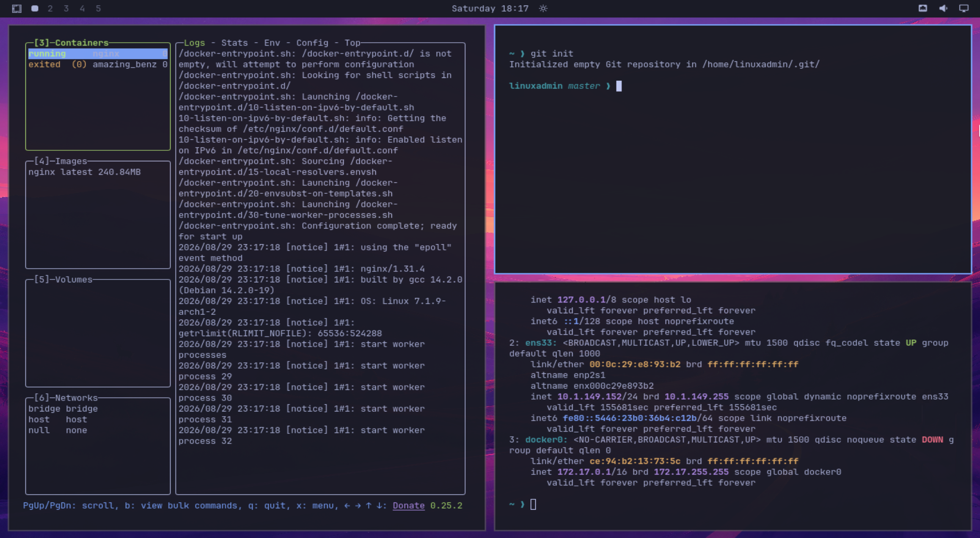Click the brightness sun icon by the clock
This screenshot has height=538, width=980.
click(543, 8)
